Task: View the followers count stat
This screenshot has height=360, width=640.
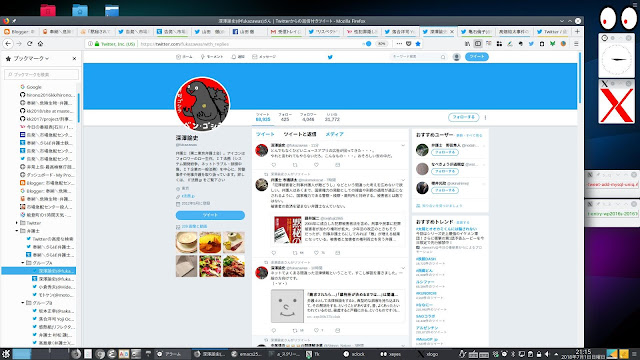Action: pos(308,117)
